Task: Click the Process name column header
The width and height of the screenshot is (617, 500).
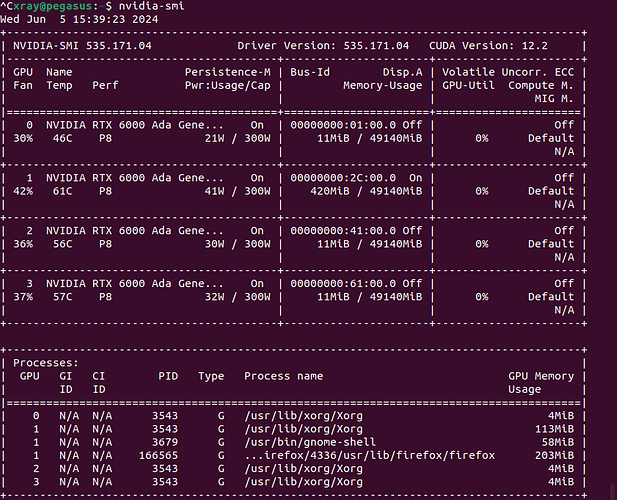Action: tap(284, 376)
